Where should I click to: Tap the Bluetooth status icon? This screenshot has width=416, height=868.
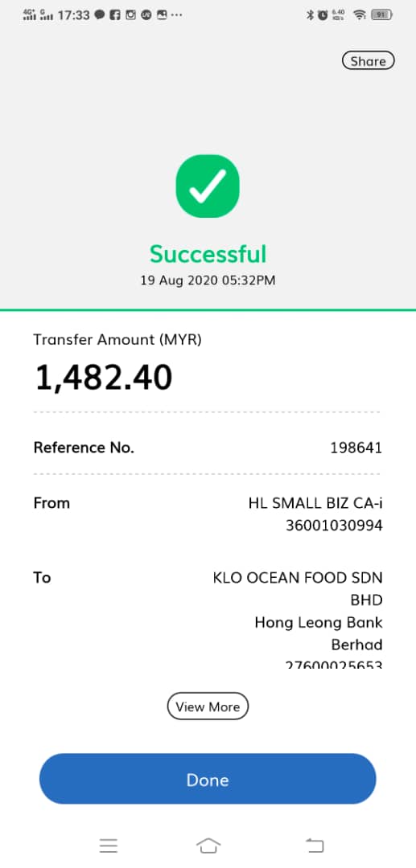[x=311, y=15]
